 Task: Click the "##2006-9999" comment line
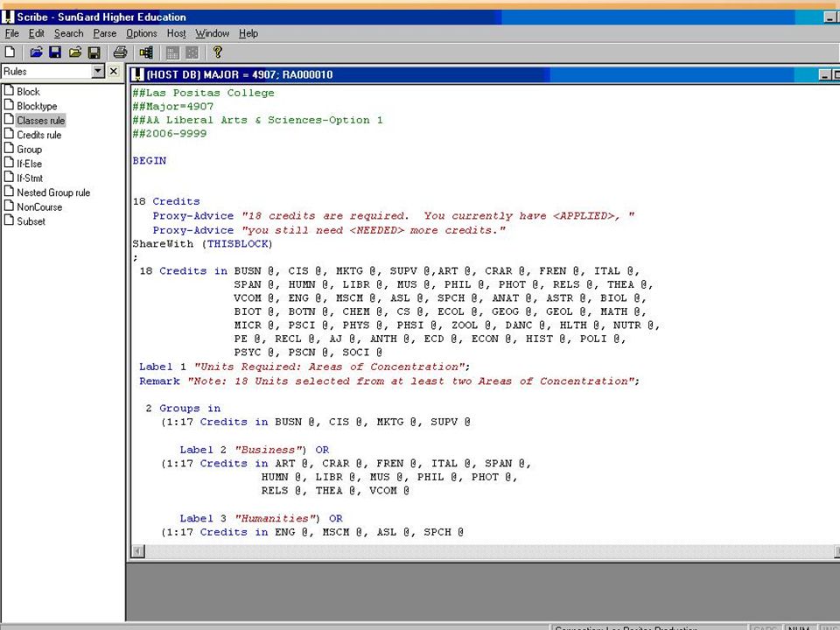point(170,133)
